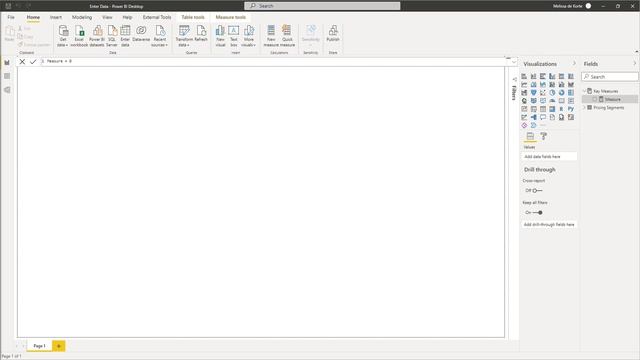
Task: Open the Help ribbon tab
Action: (x=127, y=17)
